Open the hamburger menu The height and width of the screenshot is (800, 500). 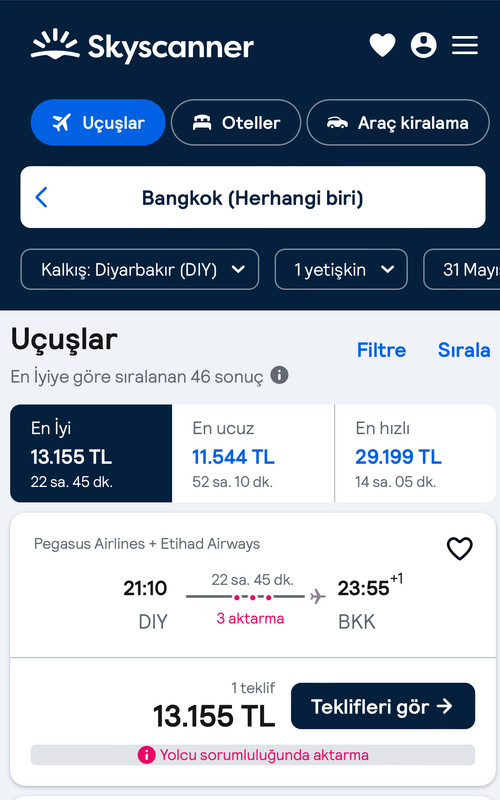[465, 45]
